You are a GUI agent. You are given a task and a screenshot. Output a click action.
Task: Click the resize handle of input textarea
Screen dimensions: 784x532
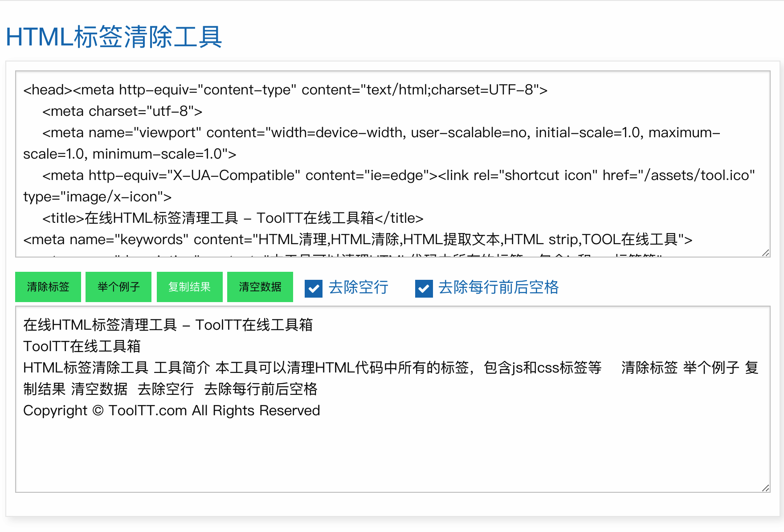(766, 253)
